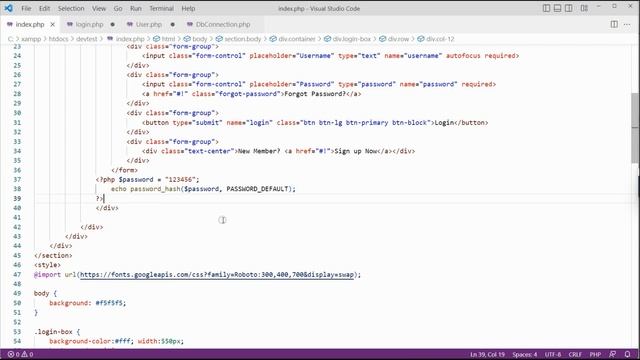Open the Selection menu
The image size is (640, 360).
71,8
